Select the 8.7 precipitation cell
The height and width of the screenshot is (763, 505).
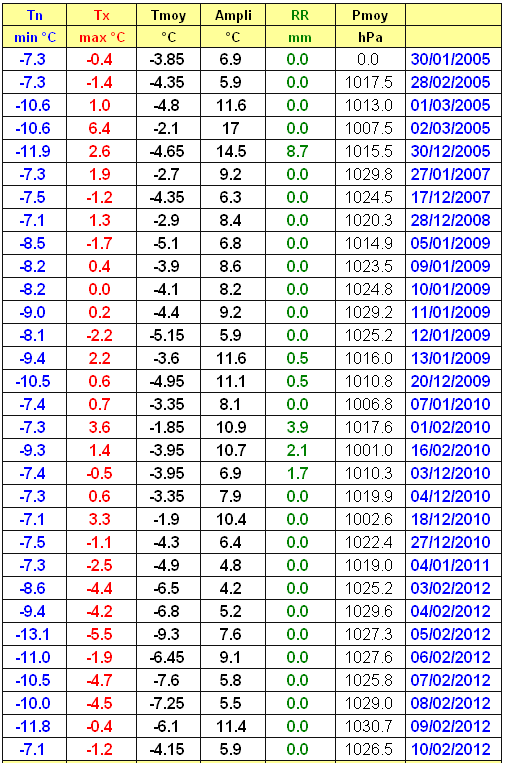[x=297, y=151]
